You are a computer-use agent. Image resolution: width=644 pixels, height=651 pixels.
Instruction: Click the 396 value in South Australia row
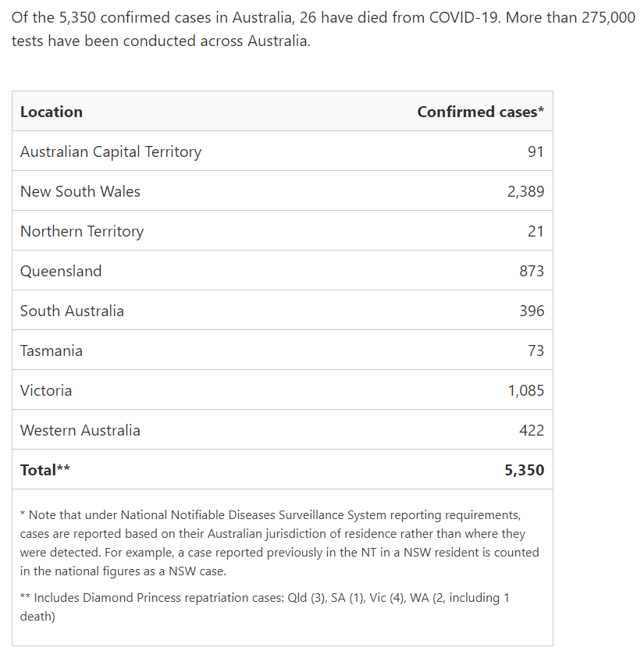pos(532,311)
